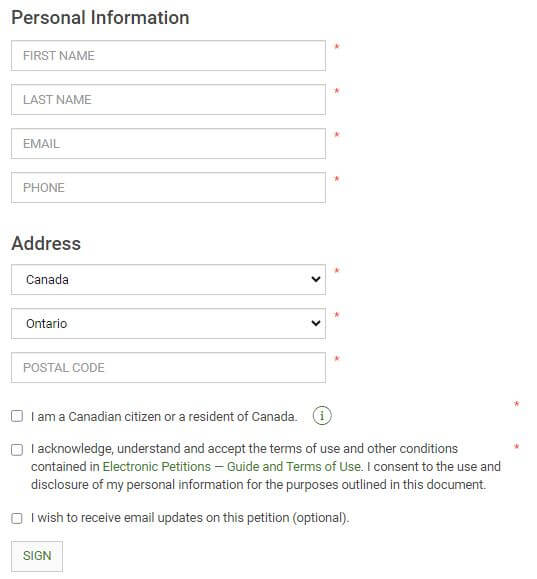Click the SIGN button

coord(37,556)
